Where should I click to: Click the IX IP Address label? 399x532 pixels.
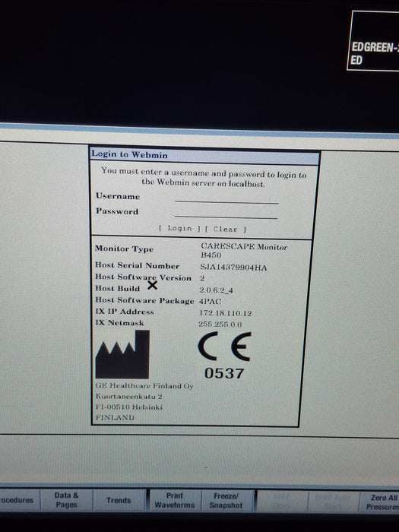click(x=125, y=312)
